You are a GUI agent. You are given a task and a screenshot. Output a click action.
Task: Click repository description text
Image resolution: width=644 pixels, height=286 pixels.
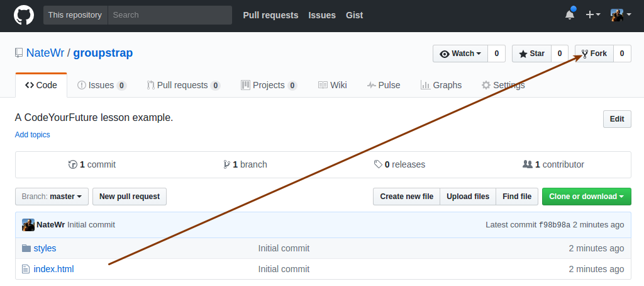94,118
